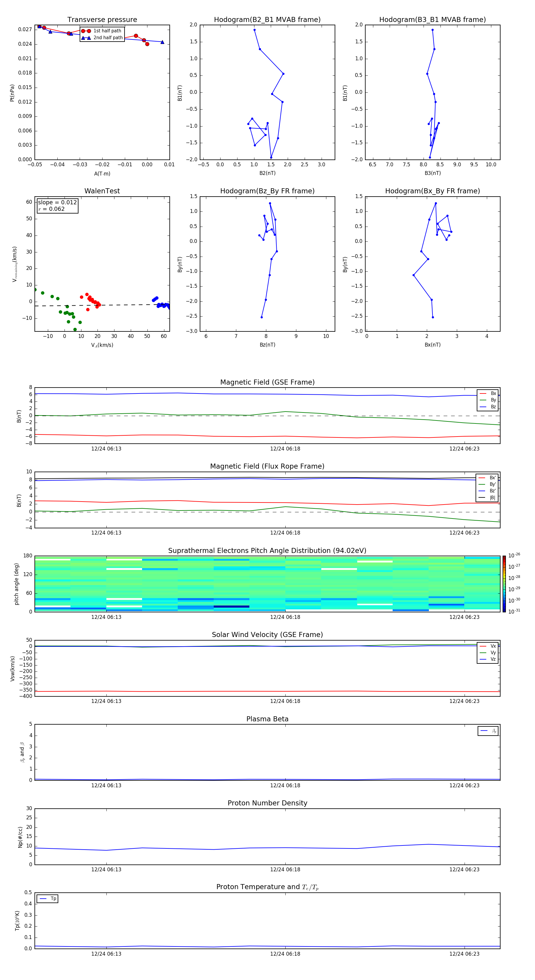535x980 pixels.
Task: Click the blue triangle "2nd half path" legend marker
Action: [x=86, y=38]
